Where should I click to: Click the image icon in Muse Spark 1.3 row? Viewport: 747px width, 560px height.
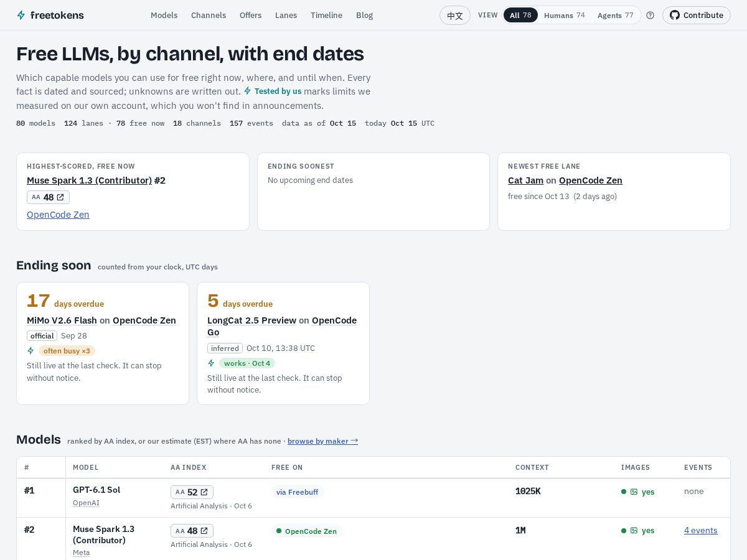point(634,531)
